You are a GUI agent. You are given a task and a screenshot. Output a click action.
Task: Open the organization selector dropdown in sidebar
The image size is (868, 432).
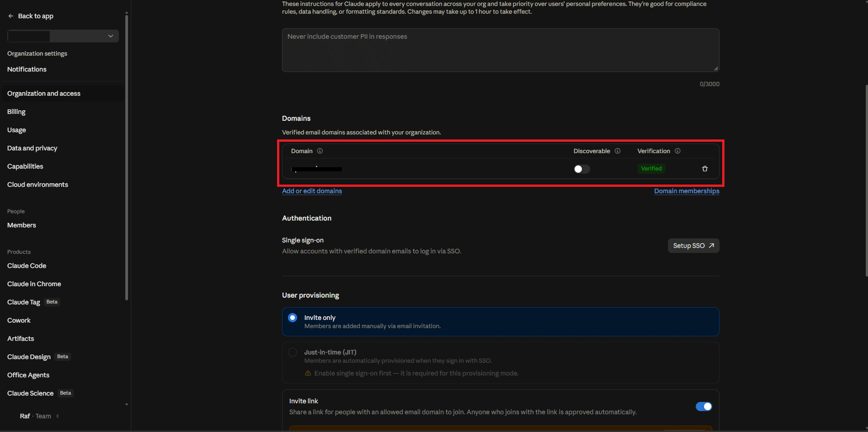[63, 36]
